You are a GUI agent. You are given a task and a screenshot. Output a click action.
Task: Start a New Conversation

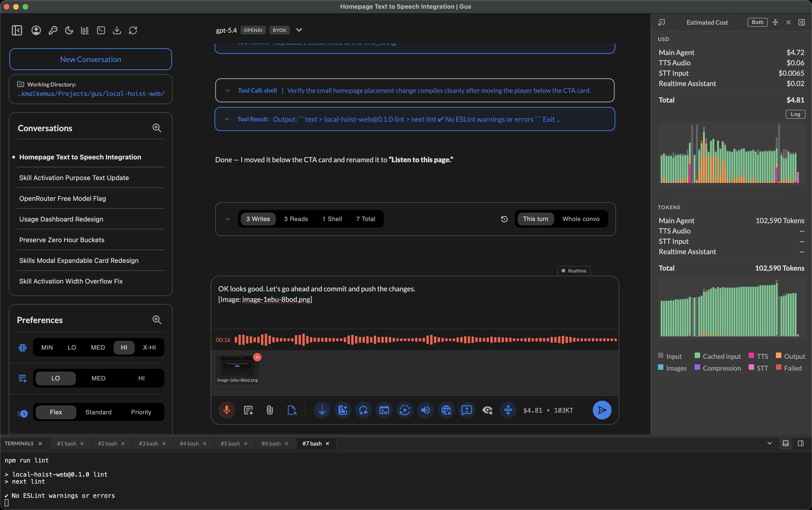coord(90,59)
